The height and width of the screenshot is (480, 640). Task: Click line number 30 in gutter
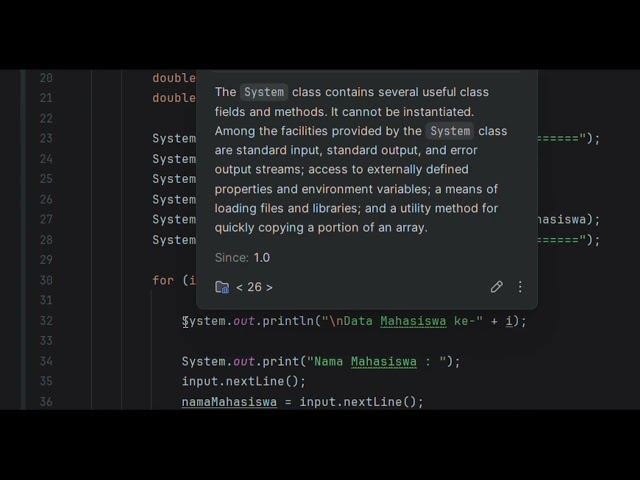point(46,280)
